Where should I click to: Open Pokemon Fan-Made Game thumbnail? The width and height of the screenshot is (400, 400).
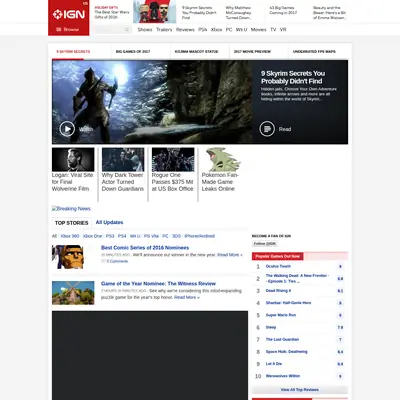[223, 160]
